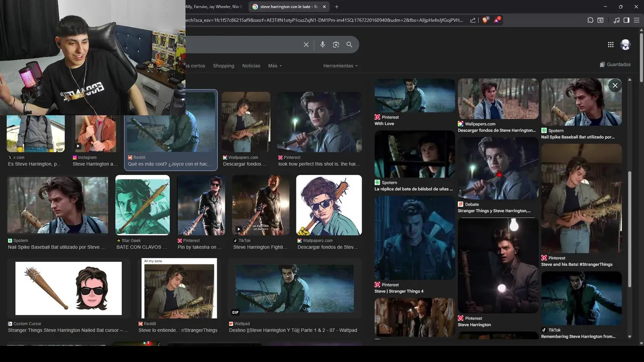Close the steve harrington search tab
The image size is (644, 362).
click(324, 7)
